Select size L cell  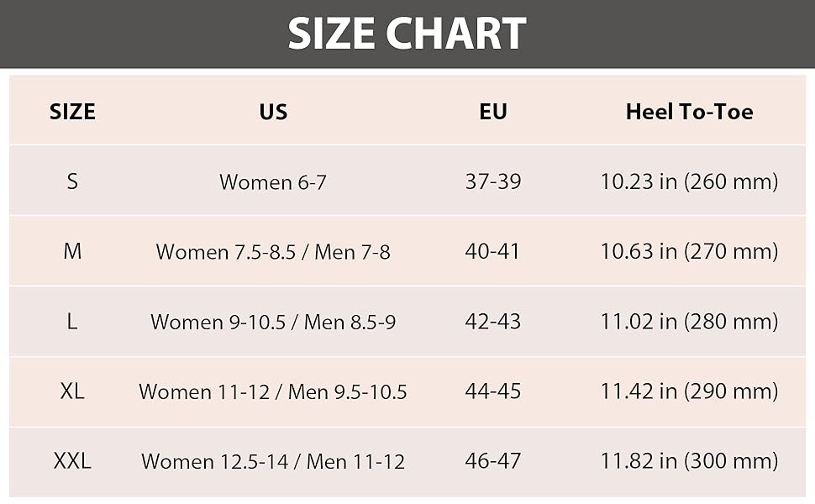[72, 322]
